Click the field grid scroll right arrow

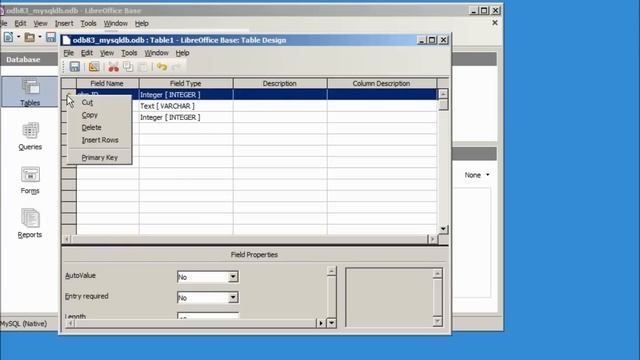click(432, 239)
